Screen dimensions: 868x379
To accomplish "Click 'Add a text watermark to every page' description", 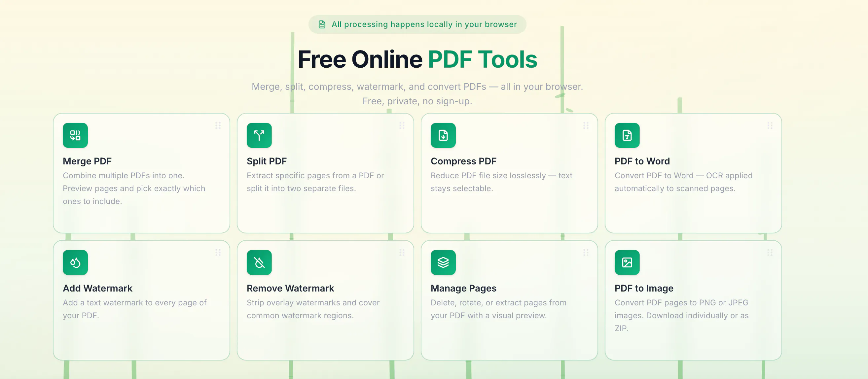I will (135, 309).
